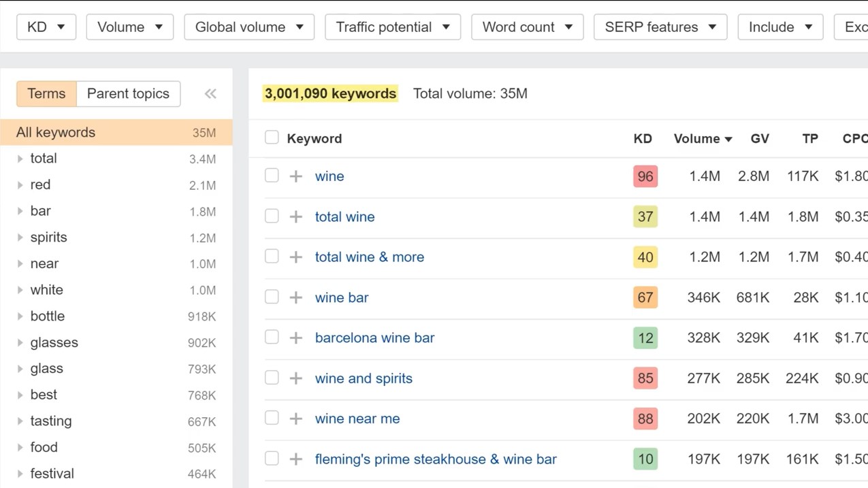The image size is (868, 488).
Task: Open 'barcelona wine bar' keyword link
Action: (x=374, y=338)
